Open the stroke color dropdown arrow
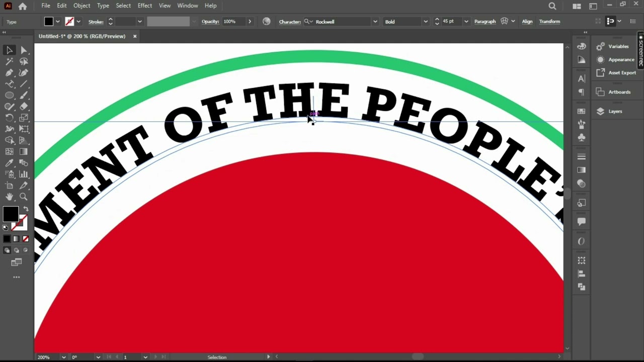This screenshot has height=362, width=644. coord(78,22)
